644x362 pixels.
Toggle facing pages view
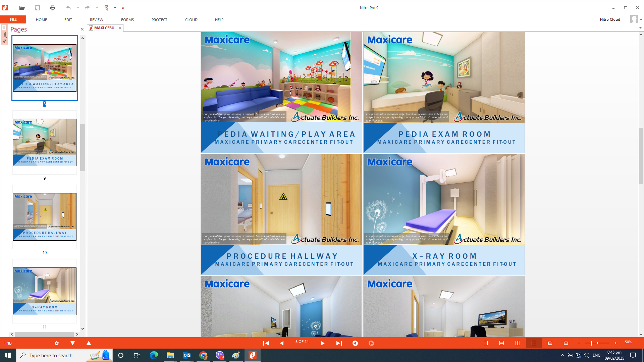tap(518, 343)
